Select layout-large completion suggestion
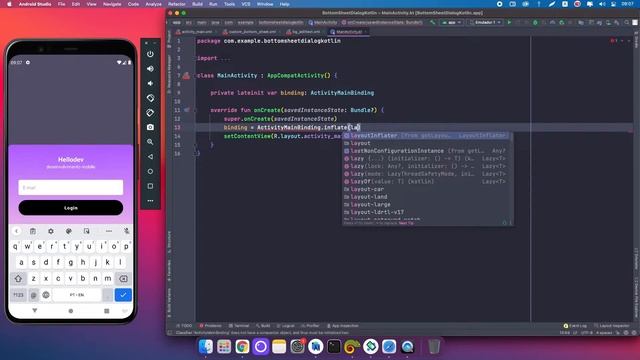640x360 pixels. 426,204
